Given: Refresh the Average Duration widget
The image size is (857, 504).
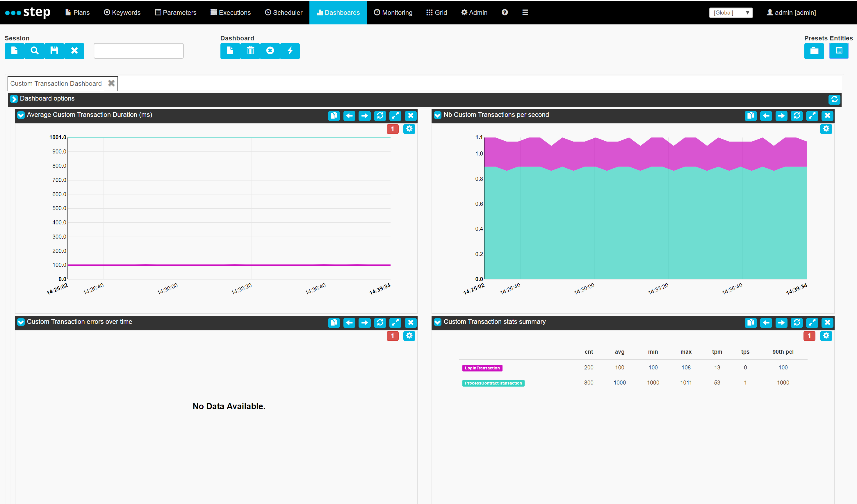Looking at the screenshot, I should point(380,116).
